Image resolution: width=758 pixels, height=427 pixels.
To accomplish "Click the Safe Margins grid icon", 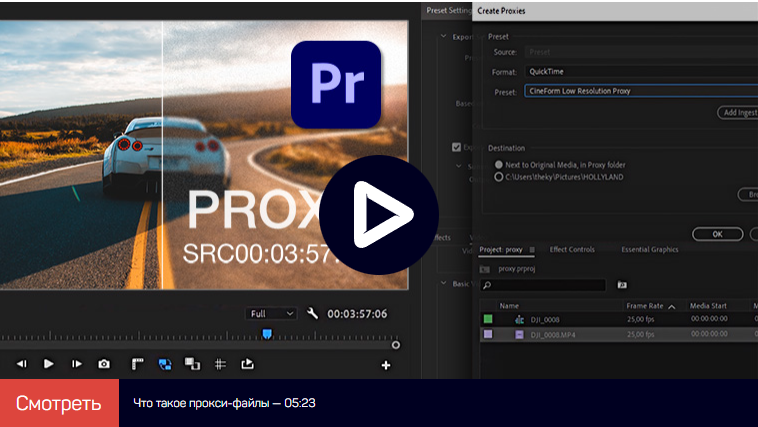I will (220, 364).
